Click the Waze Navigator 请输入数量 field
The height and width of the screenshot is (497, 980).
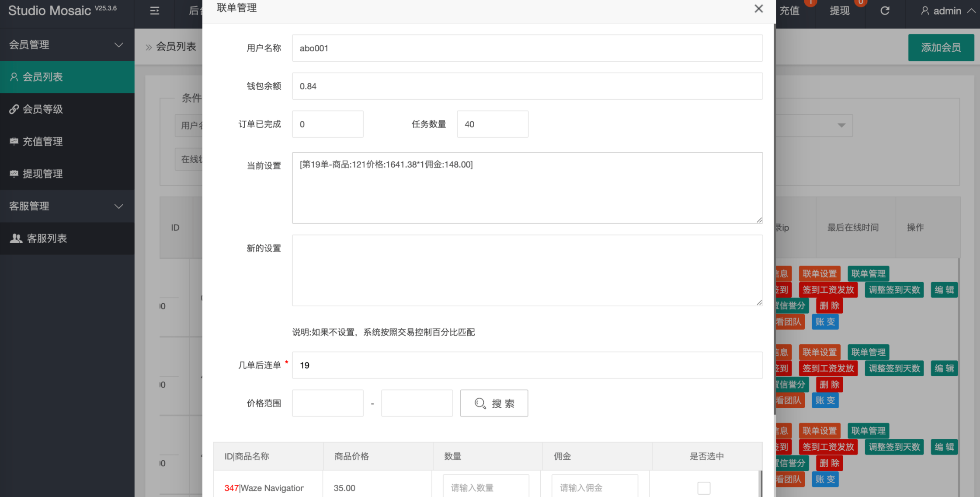(486, 487)
